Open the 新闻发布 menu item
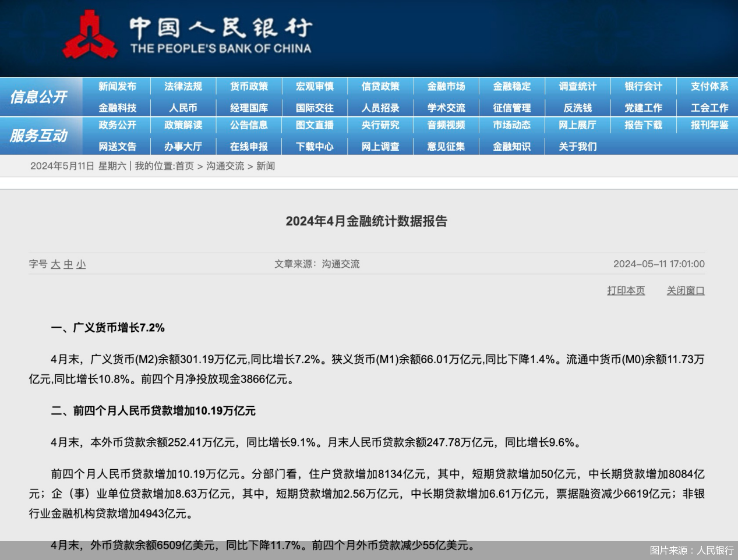 click(x=118, y=87)
